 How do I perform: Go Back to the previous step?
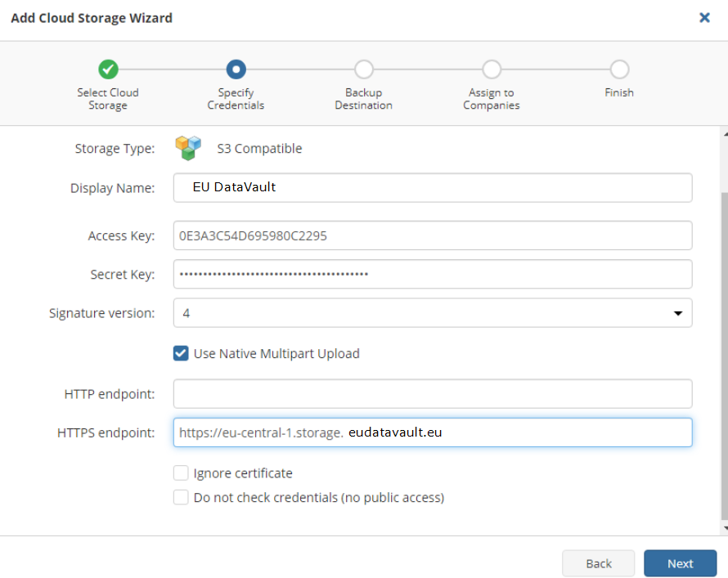click(599, 563)
